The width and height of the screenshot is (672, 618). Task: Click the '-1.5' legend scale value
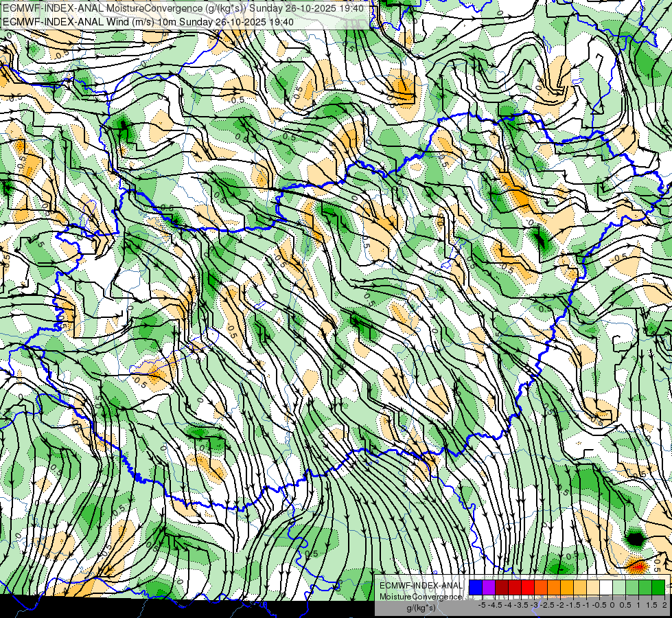573,605
